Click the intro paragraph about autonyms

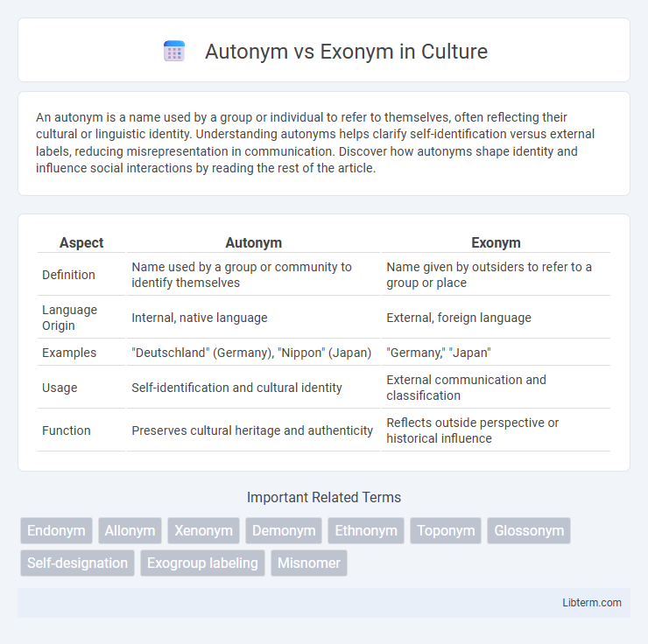click(x=315, y=143)
